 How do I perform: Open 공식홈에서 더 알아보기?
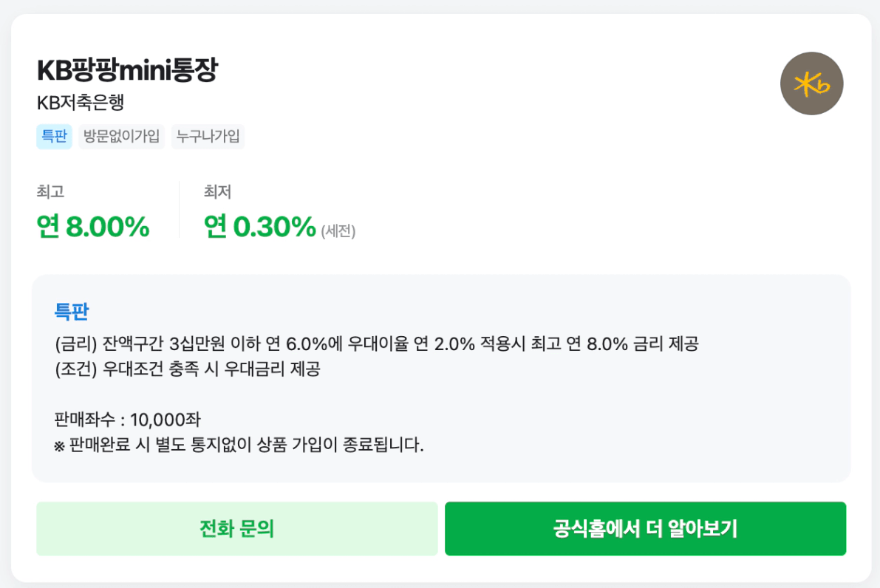tap(645, 529)
